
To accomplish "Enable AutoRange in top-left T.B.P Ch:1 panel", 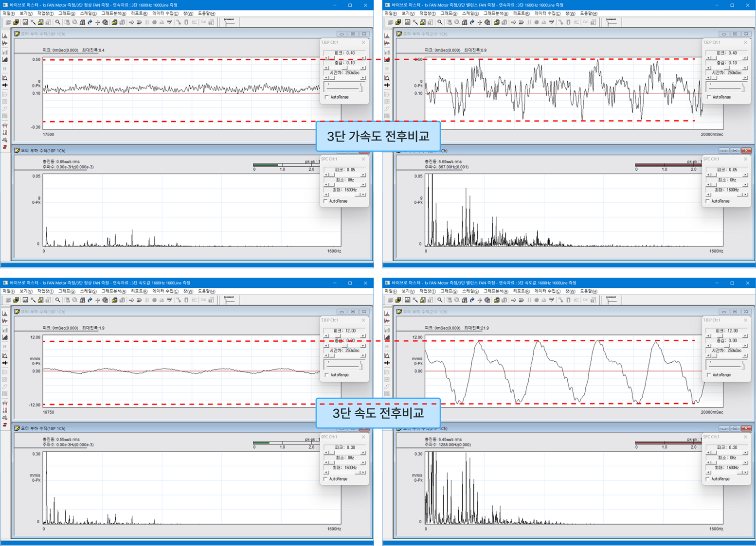I will (x=327, y=97).
